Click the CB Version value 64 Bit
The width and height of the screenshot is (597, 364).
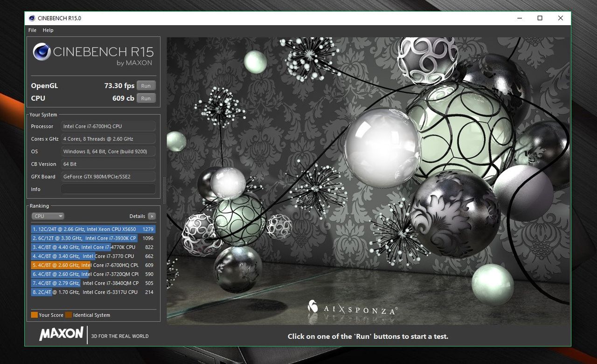point(108,164)
